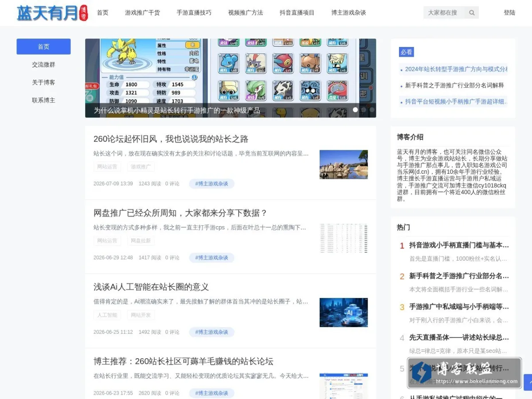532x399 pixels.
Task: Open must-read link 新手科普之手游推广行业部分名词解释
Action: coord(454,85)
